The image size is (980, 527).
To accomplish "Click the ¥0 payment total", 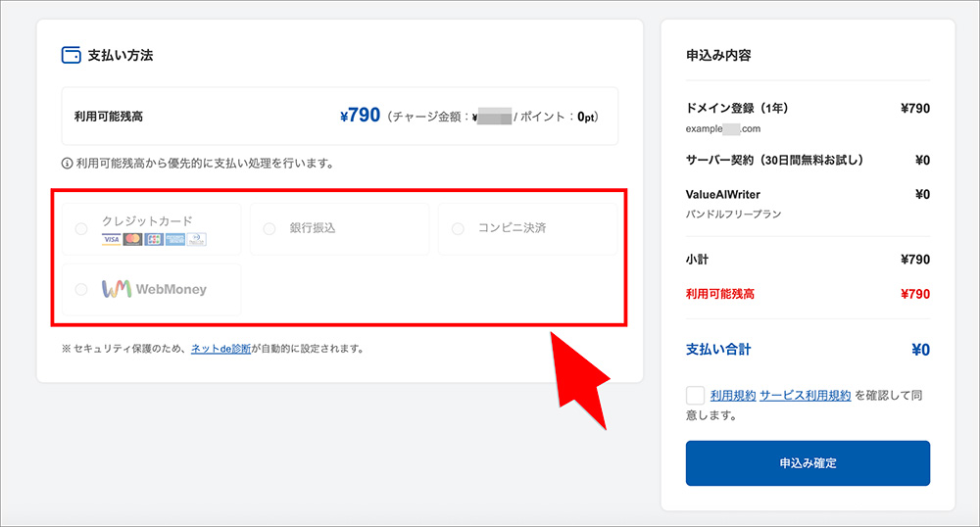I will pyautogui.click(x=920, y=350).
